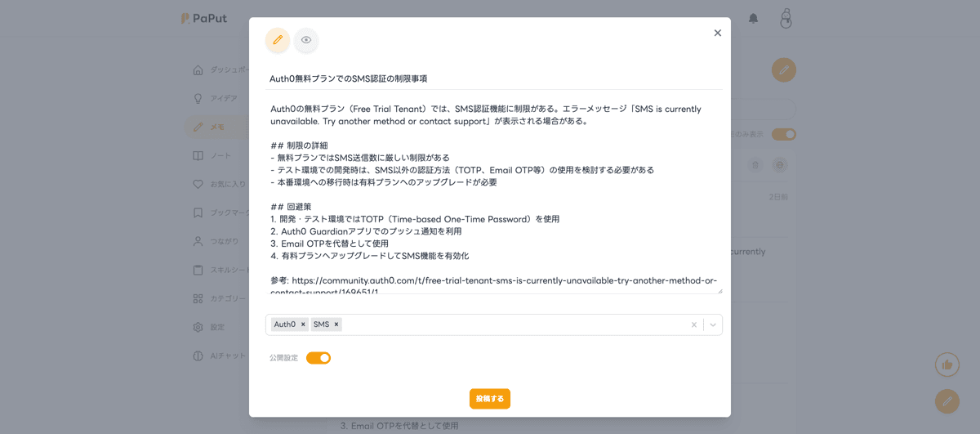Show preview with the eye icon
Image resolution: width=980 pixels, height=434 pixels.
(x=306, y=40)
